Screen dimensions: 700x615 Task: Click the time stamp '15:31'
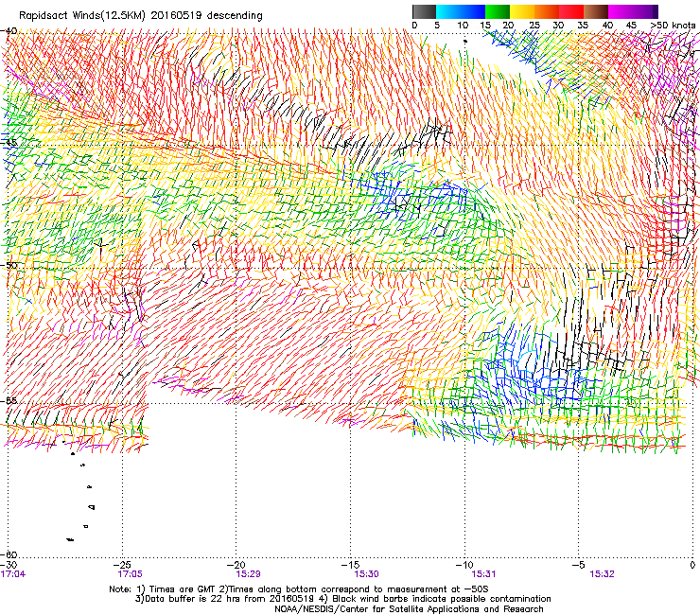pos(484,574)
